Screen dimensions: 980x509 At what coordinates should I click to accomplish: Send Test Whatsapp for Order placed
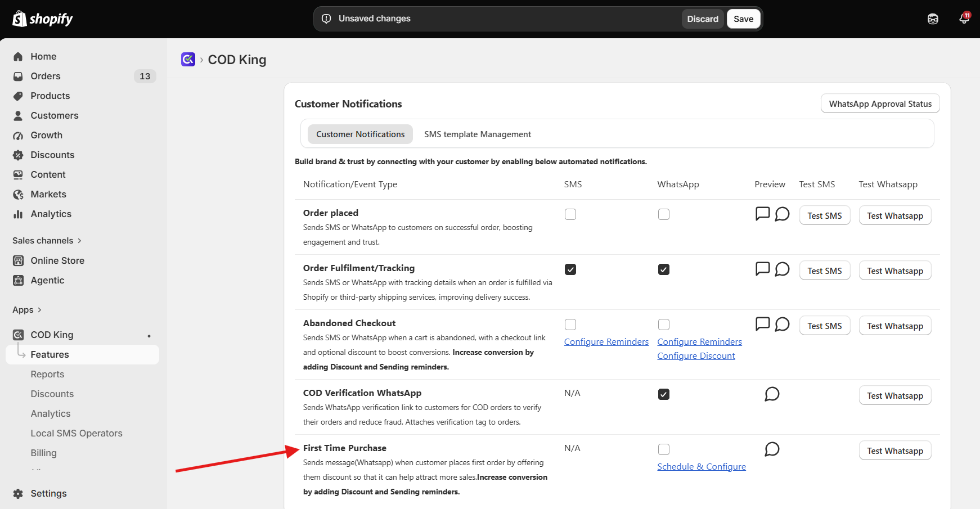click(x=895, y=215)
